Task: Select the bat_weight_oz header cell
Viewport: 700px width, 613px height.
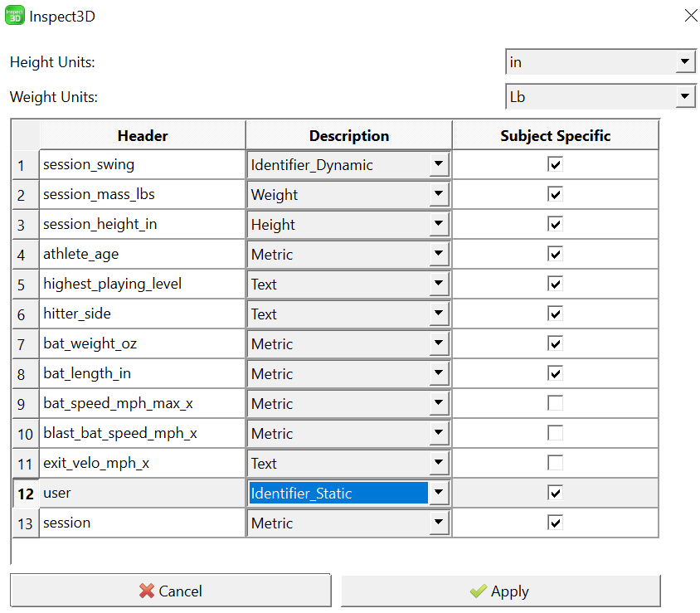Action: 143,343
